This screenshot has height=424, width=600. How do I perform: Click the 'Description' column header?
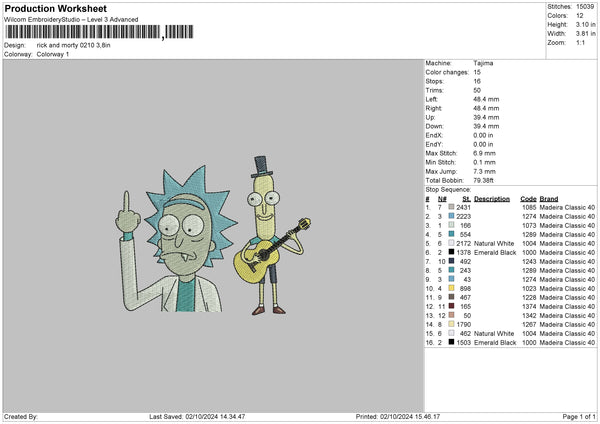492,199
